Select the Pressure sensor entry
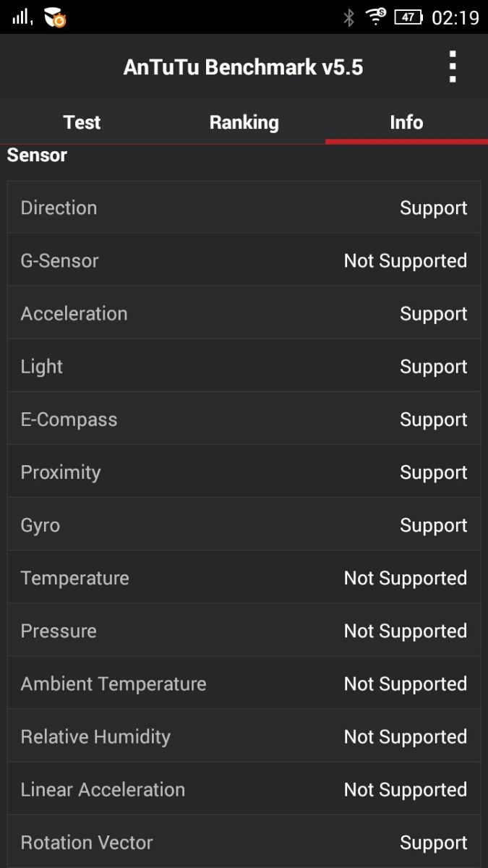488x868 pixels. (x=244, y=630)
